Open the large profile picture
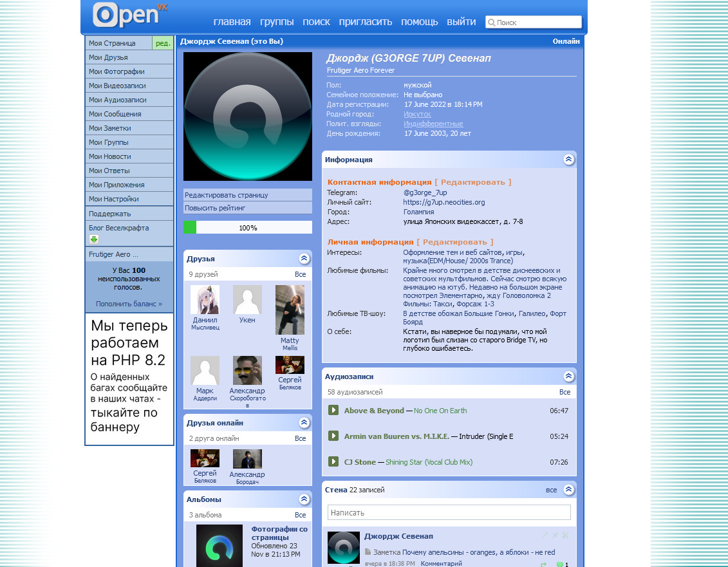The image size is (728, 567). pos(247,116)
